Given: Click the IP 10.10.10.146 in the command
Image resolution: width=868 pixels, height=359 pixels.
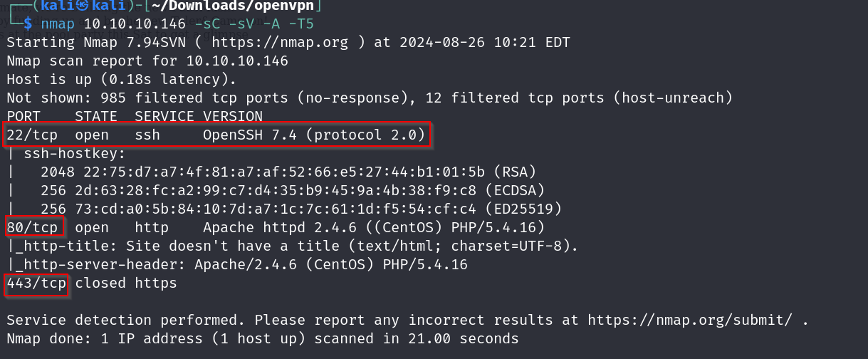Looking at the screenshot, I should (135, 24).
